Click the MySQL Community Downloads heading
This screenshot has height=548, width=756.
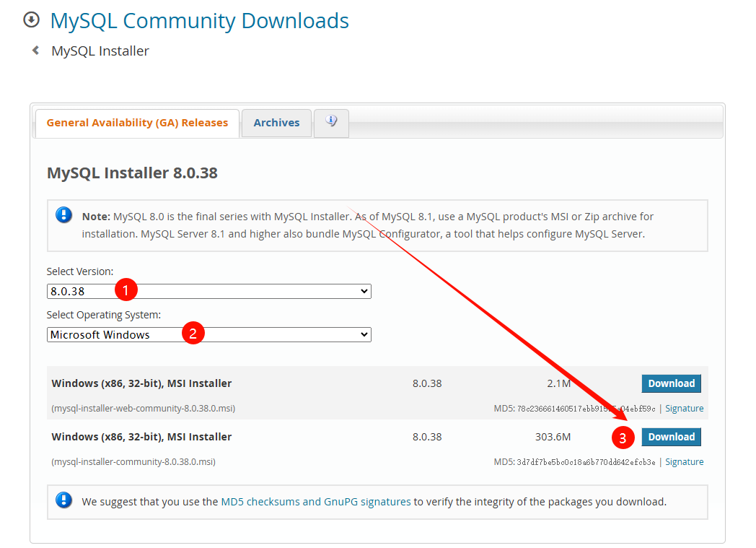click(200, 21)
